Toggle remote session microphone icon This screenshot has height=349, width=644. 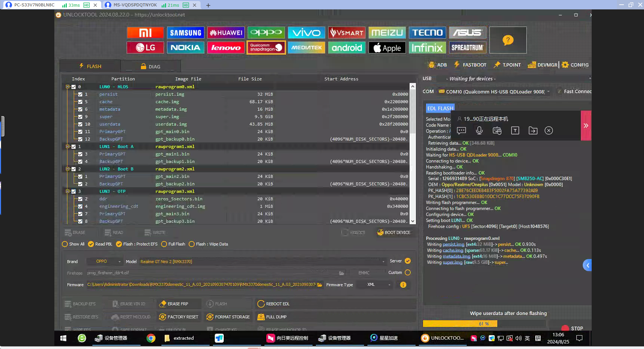[x=479, y=131]
